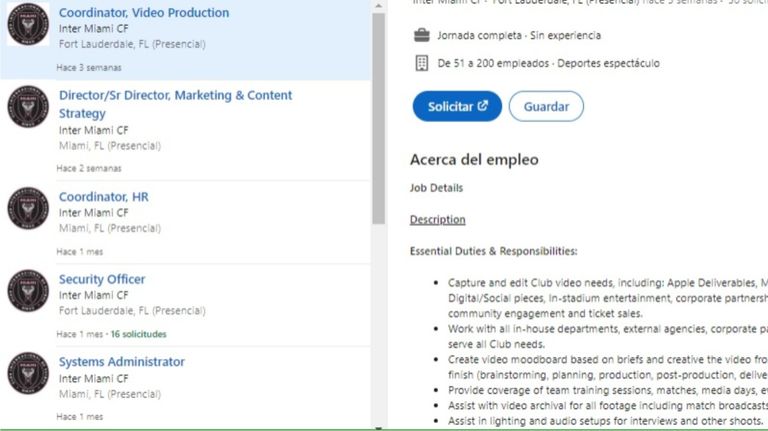Open the Coordinator, Video Production job title
This screenshot has width=768, height=431.
(x=144, y=13)
